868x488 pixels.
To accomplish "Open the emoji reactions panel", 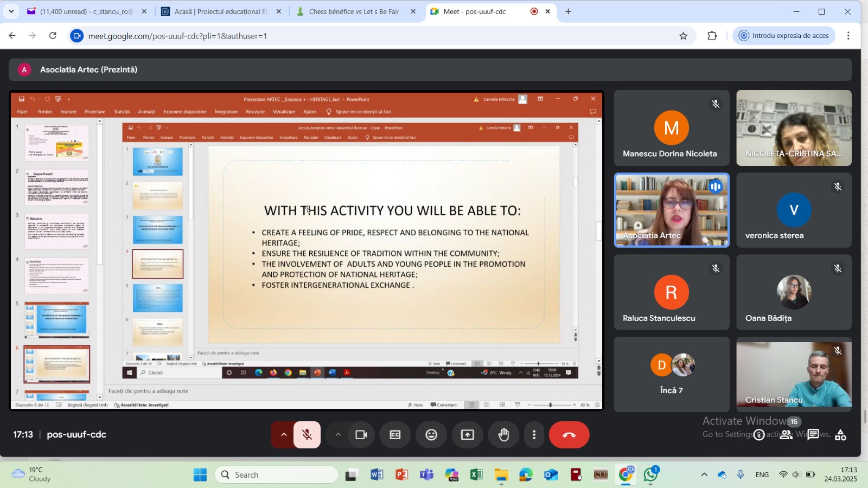I will point(431,435).
